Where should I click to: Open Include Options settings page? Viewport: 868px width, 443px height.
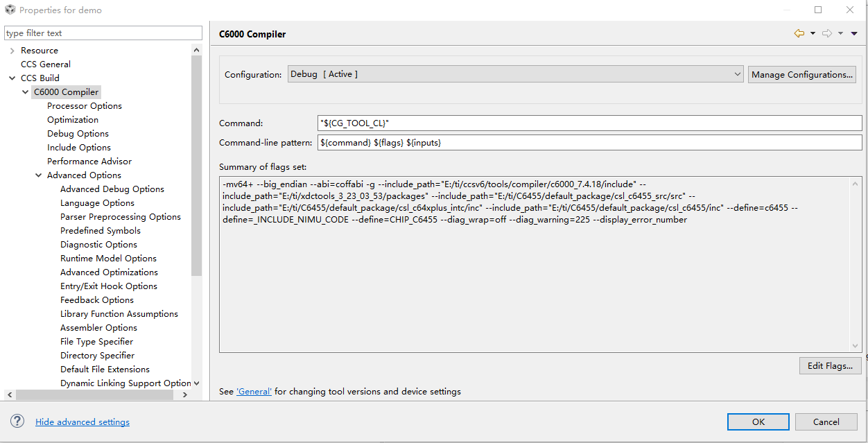tap(79, 148)
